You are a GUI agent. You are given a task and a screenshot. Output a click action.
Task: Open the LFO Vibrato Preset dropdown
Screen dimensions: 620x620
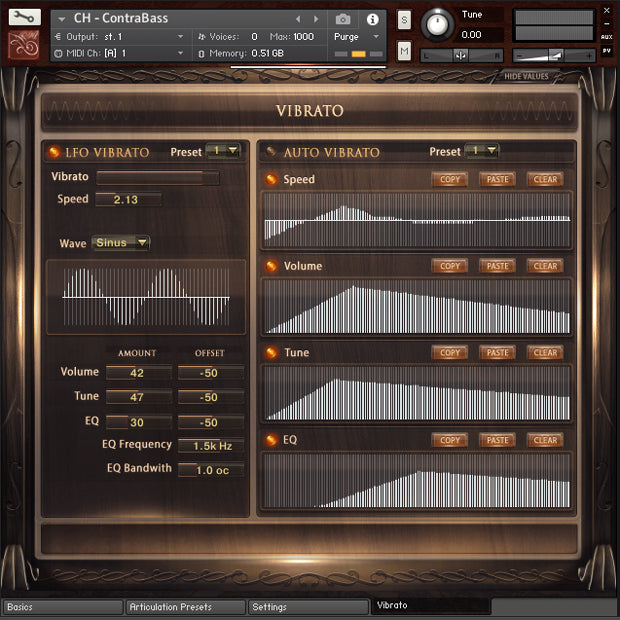pyautogui.click(x=223, y=151)
